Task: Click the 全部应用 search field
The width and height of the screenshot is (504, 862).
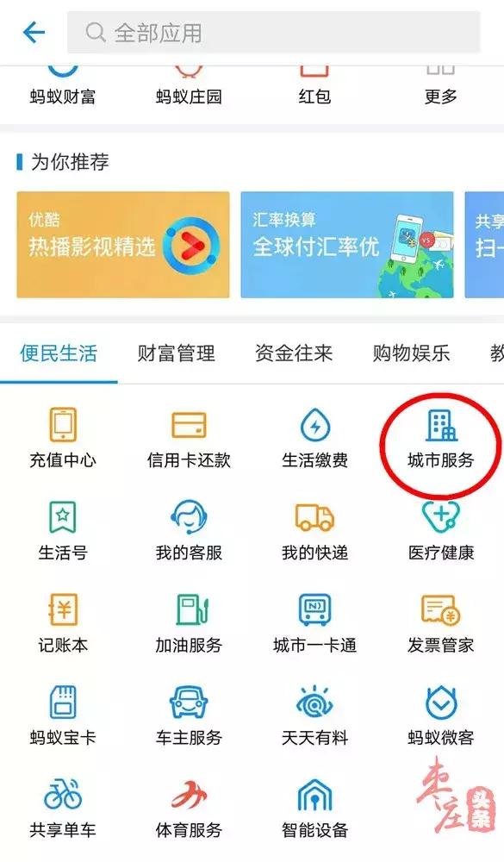Action: click(274, 33)
